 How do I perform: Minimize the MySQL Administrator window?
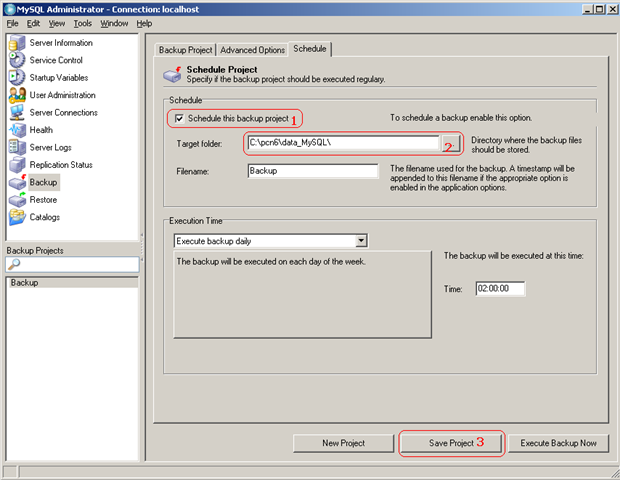coord(588,9)
